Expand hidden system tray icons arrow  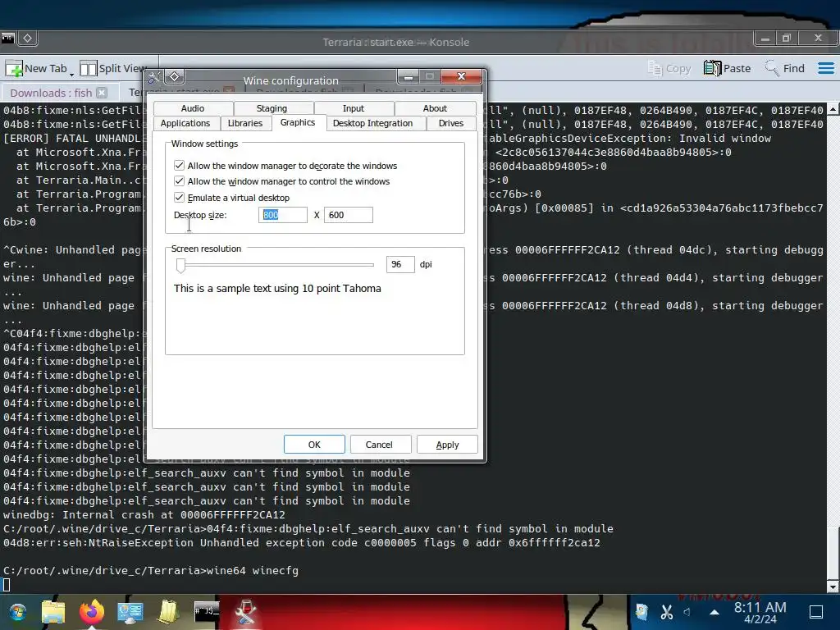pyautogui.click(x=714, y=612)
